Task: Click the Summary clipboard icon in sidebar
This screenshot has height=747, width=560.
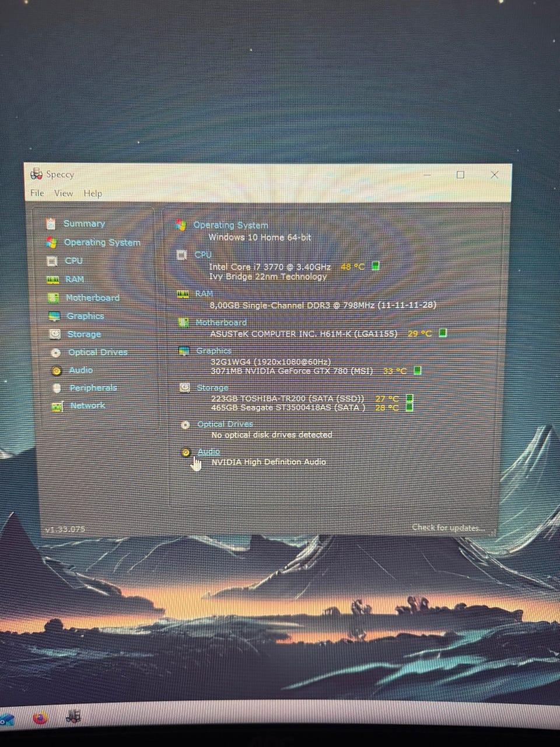Action: click(51, 224)
